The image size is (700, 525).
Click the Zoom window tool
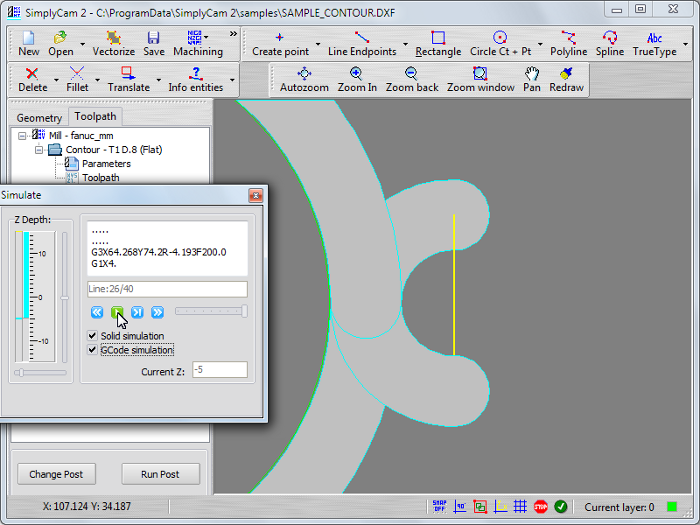(480, 79)
